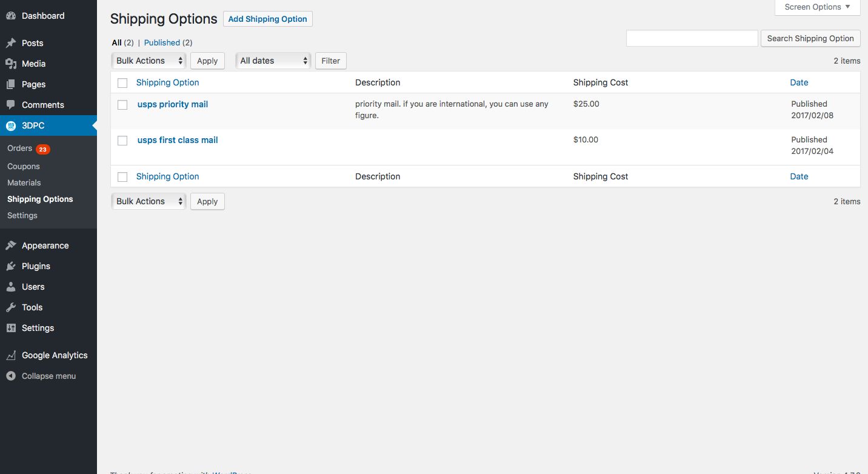
Task: Open Media via its sidebar icon
Action: [x=11, y=64]
